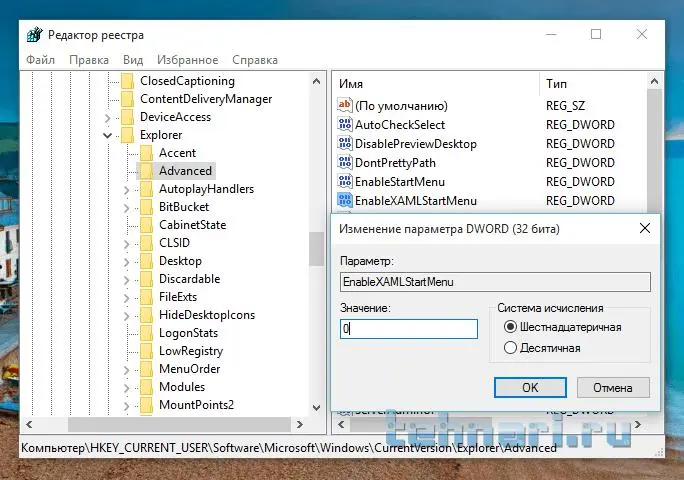Click the Registry Editor app icon in title bar

click(x=34, y=34)
